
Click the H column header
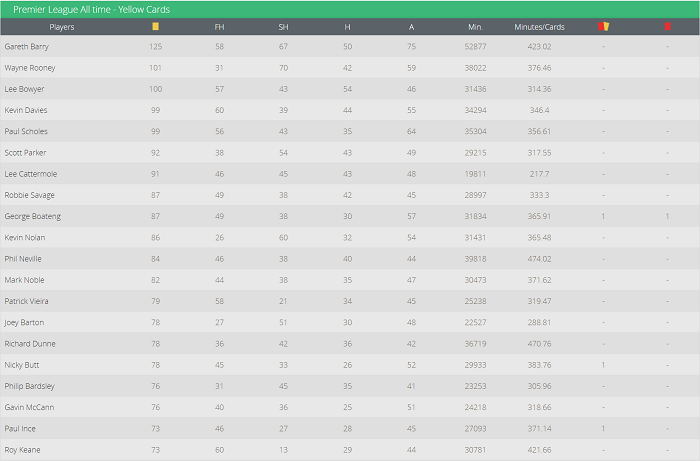pos(347,27)
